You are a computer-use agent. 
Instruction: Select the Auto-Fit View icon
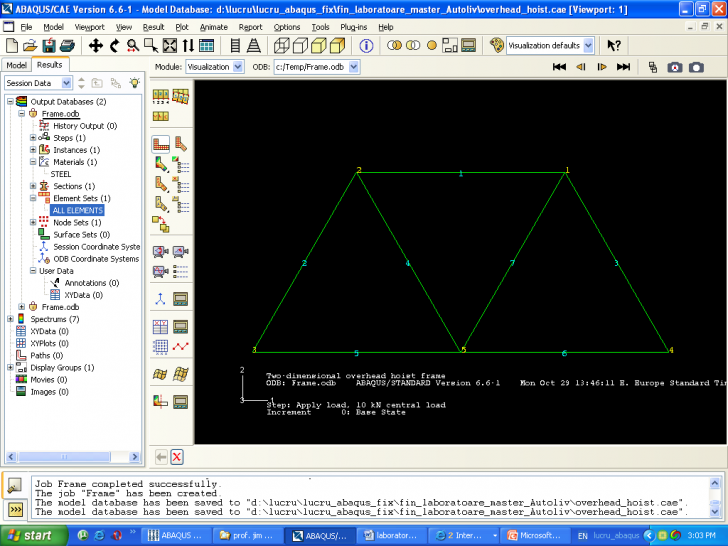[x=170, y=45]
